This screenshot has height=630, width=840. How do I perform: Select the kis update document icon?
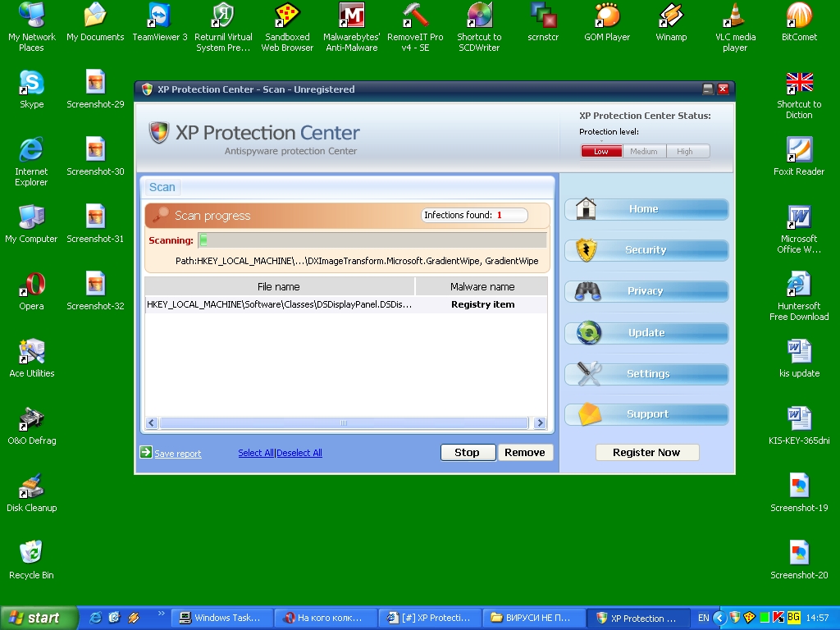(799, 358)
